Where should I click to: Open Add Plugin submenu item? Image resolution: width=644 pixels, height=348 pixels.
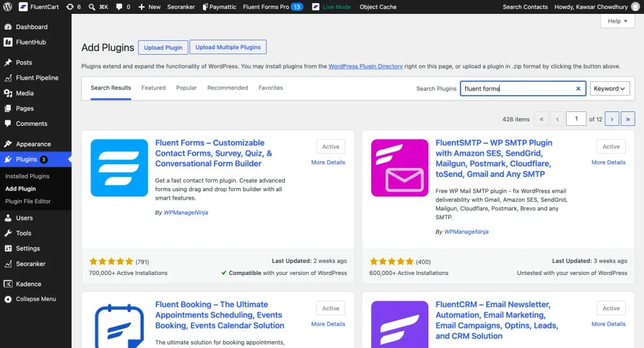[21, 189]
